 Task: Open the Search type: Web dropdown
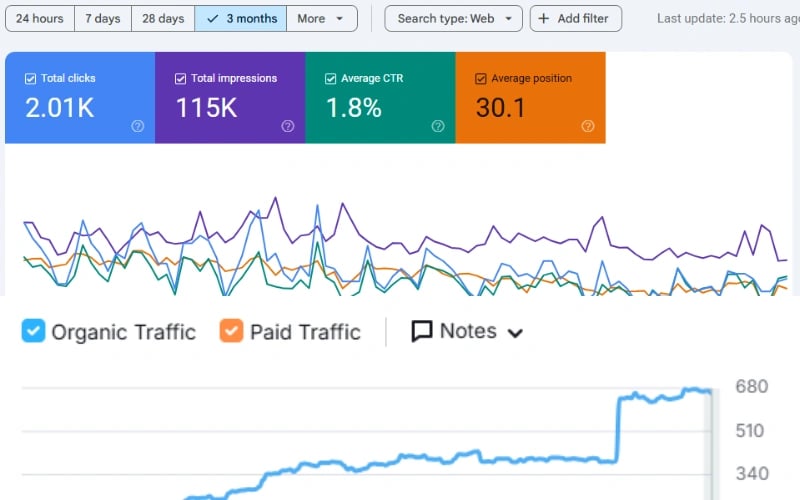(x=454, y=18)
